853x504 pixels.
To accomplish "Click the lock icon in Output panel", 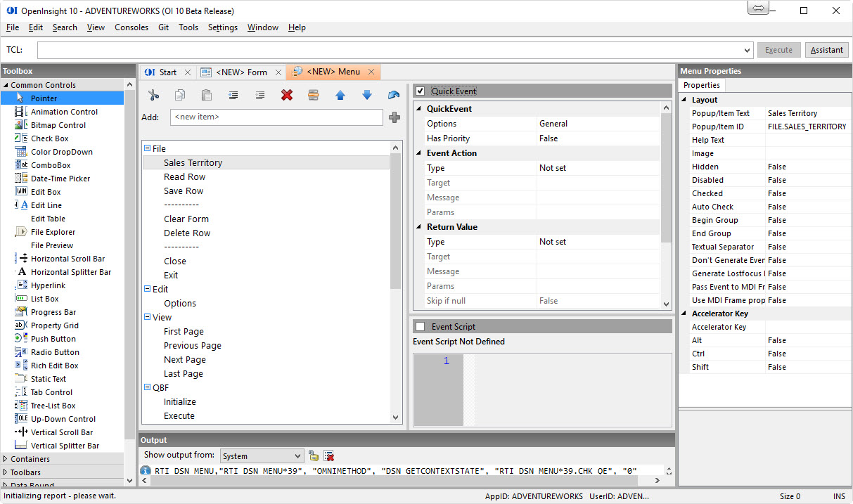I will tap(314, 456).
